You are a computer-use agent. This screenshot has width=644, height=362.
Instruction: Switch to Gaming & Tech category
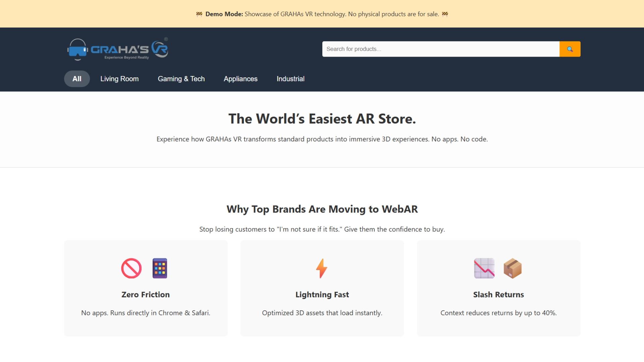click(x=181, y=79)
